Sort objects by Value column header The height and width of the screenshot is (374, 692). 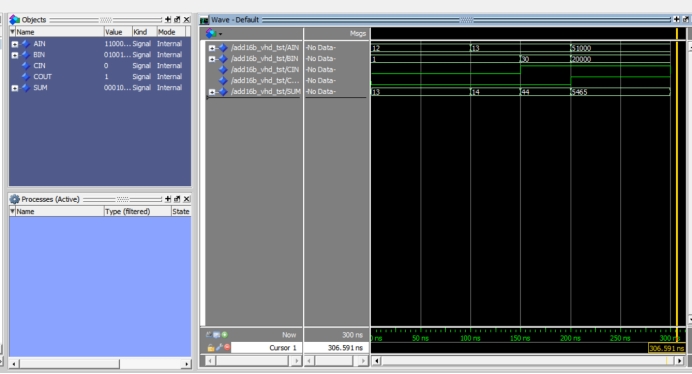pos(117,32)
